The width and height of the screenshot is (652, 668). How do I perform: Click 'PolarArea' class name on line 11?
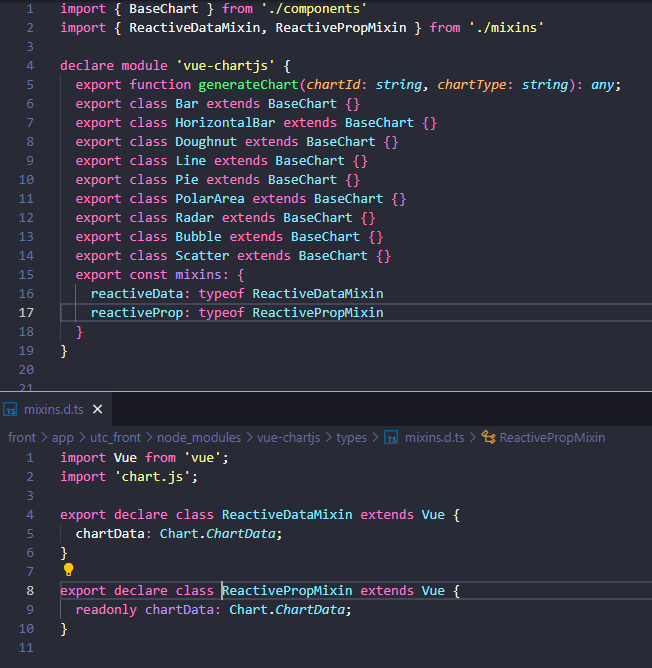[x=210, y=199]
